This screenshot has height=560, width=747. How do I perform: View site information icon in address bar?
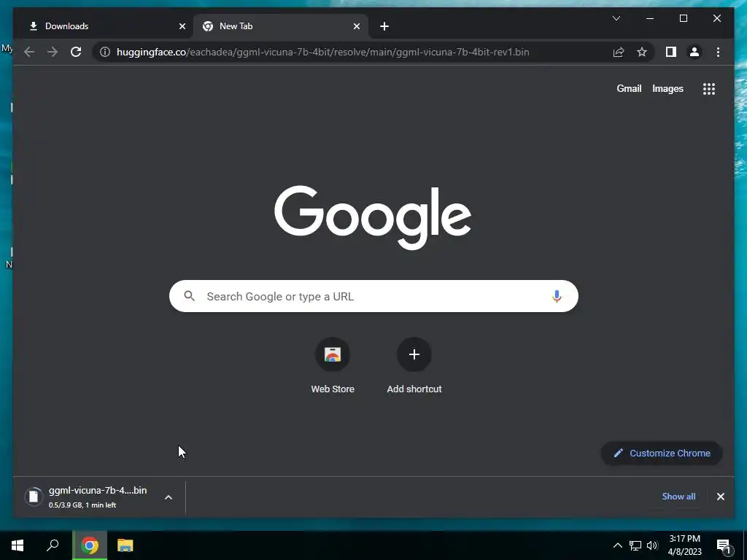click(105, 52)
